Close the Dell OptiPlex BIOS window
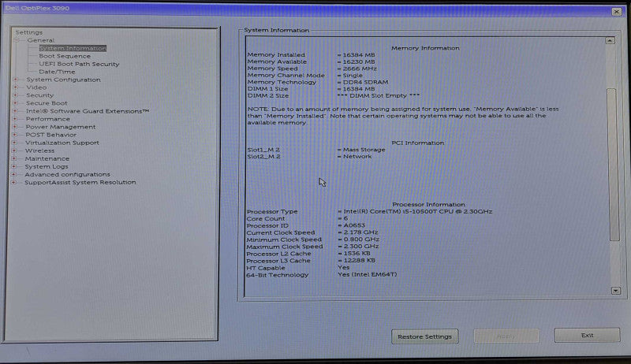Image resolution: width=631 pixels, height=364 pixels. pos(617,12)
